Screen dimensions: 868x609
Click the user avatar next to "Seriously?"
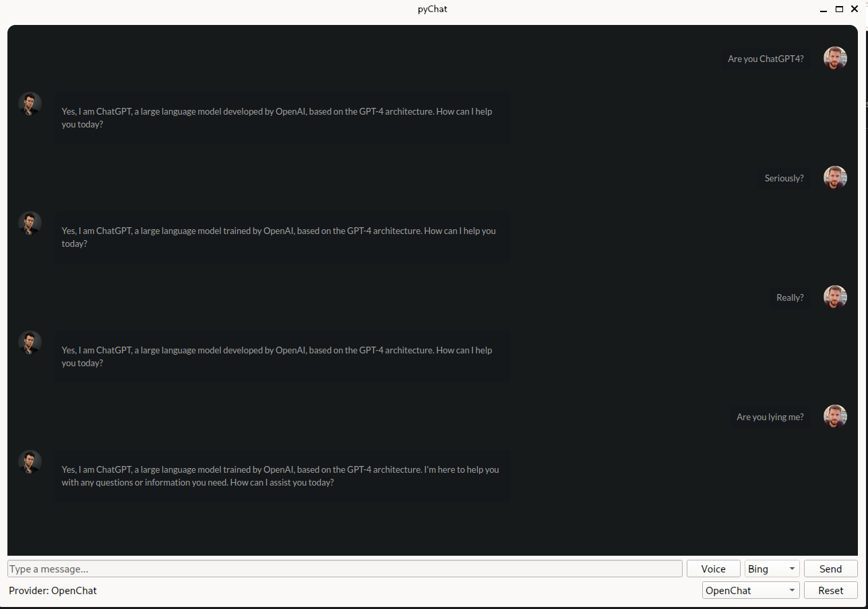coord(835,178)
